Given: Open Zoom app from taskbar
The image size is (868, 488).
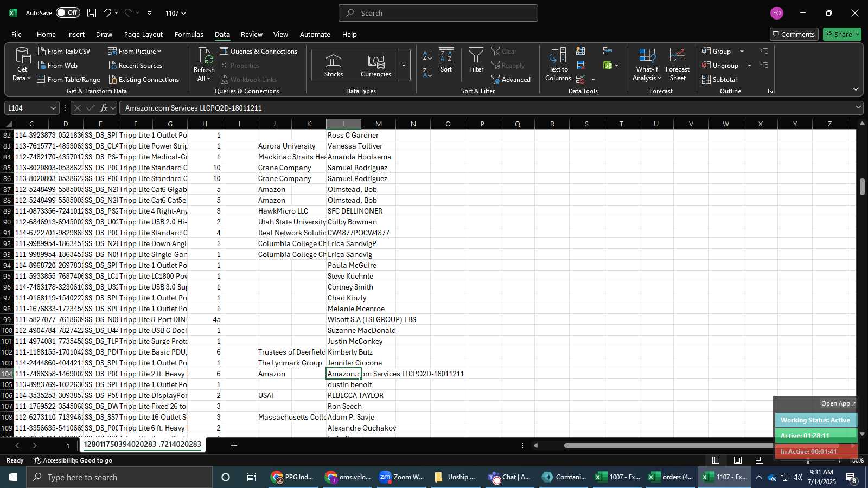Looking at the screenshot, I should pyautogui.click(x=401, y=477).
